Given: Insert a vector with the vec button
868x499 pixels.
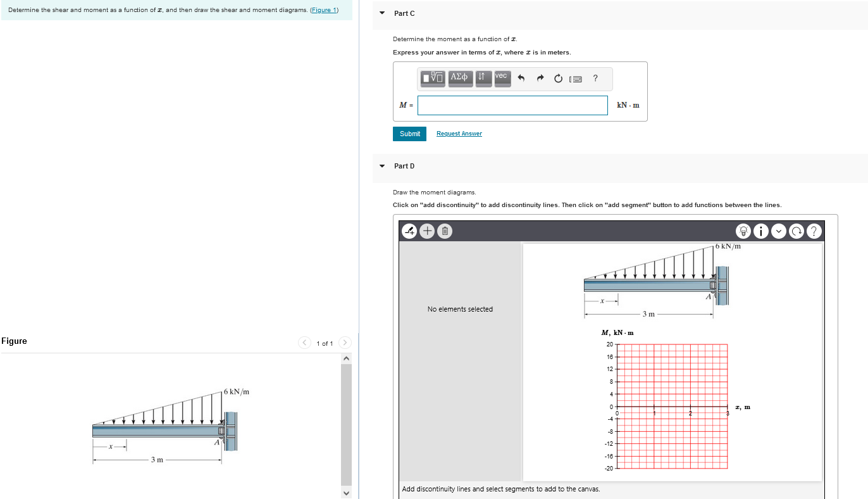Looking at the screenshot, I should click(x=502, y=79).
